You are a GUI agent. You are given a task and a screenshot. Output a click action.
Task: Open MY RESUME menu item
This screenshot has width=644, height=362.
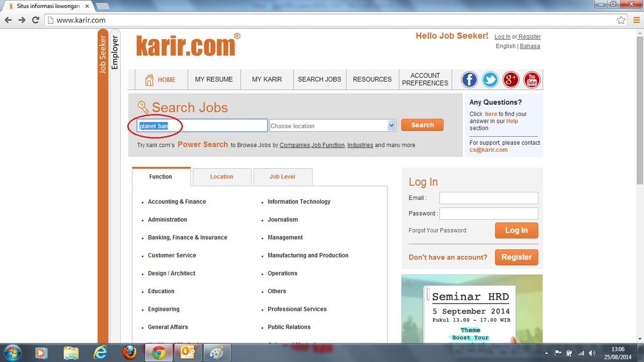214,79
